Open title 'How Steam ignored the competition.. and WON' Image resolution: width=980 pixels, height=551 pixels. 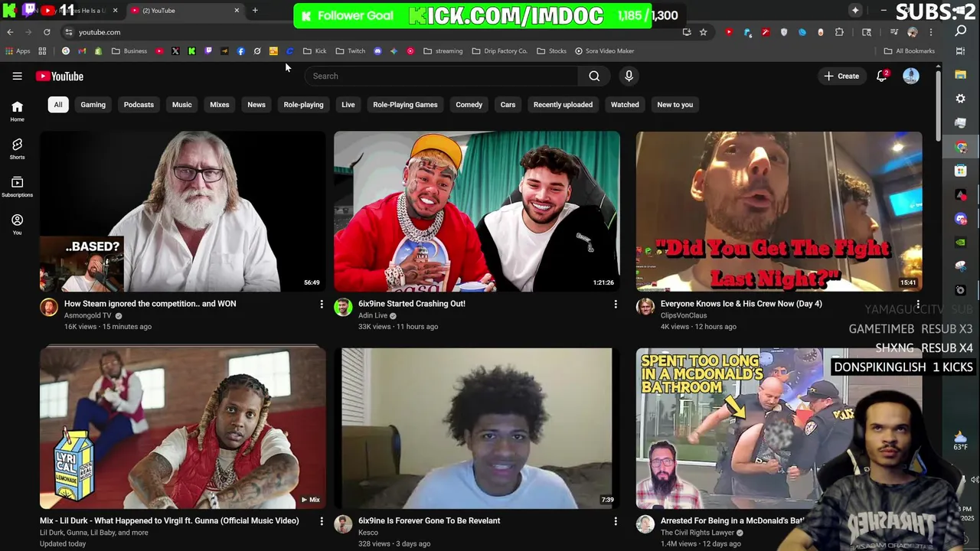coord(150,304)
